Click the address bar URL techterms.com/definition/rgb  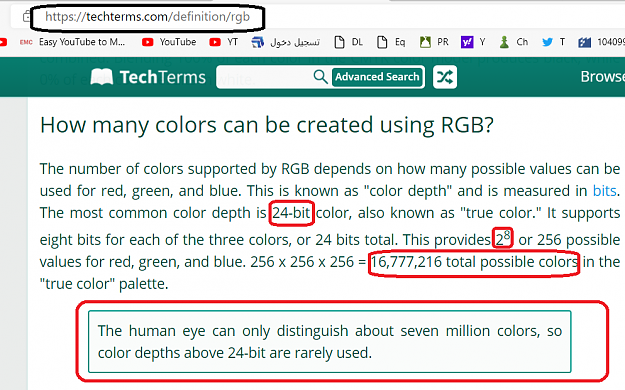[147, 17]
